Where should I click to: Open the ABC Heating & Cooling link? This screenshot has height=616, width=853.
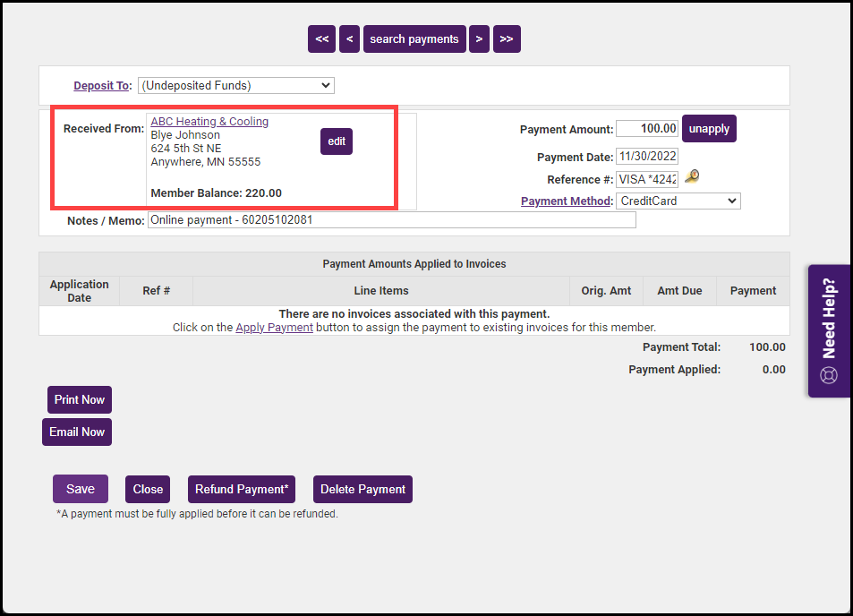(x=209, y=122)
